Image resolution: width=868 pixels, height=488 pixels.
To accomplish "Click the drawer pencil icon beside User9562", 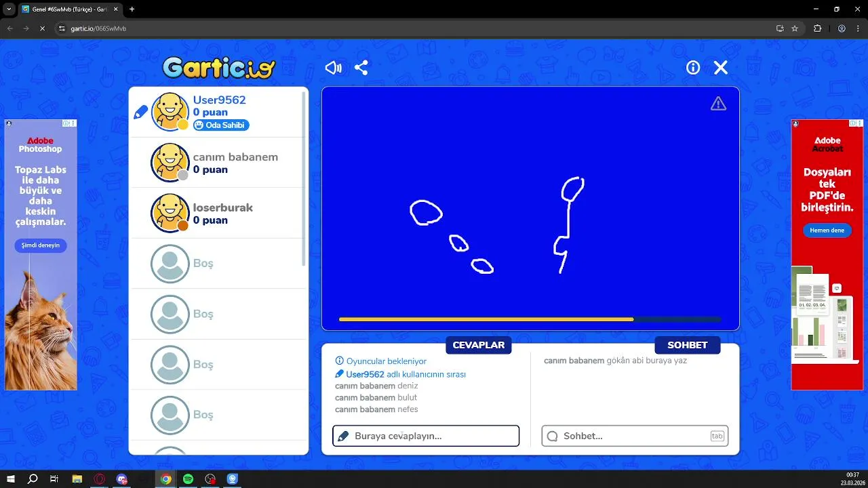I will pos(140,112).
